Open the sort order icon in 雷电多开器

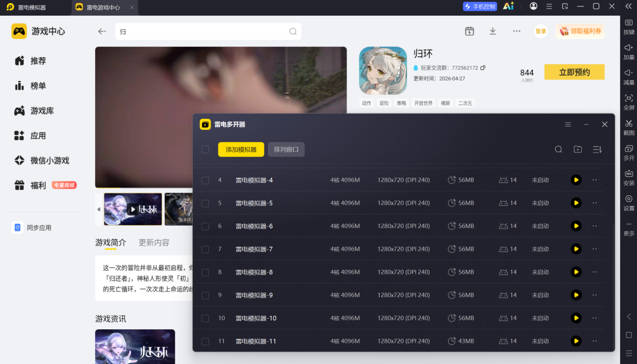597,150
